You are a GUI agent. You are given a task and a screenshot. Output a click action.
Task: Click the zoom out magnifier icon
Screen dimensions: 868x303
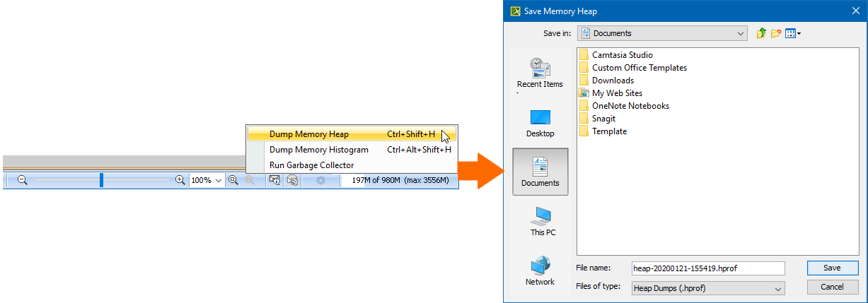pyautogui.click(x=22, y=181)
